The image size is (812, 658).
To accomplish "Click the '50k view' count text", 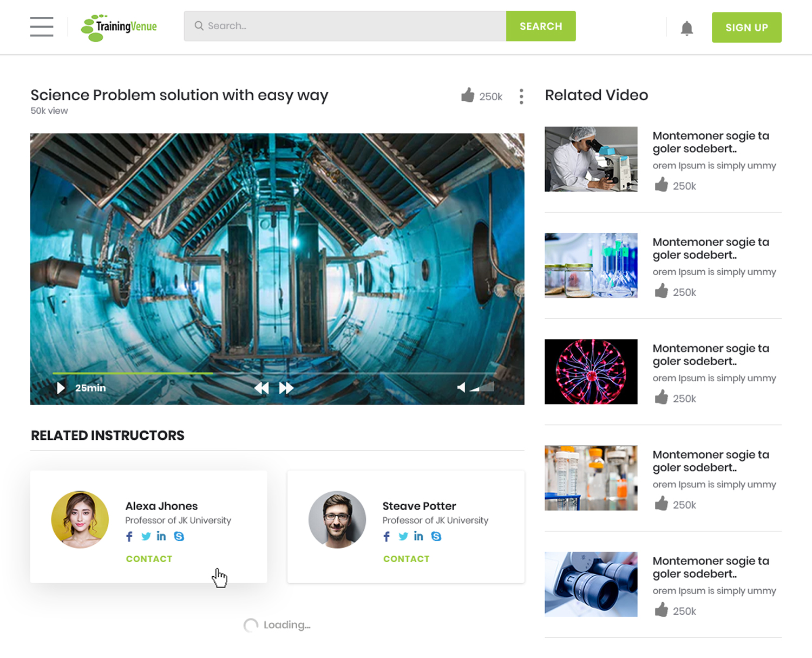I will pos(49,110).
